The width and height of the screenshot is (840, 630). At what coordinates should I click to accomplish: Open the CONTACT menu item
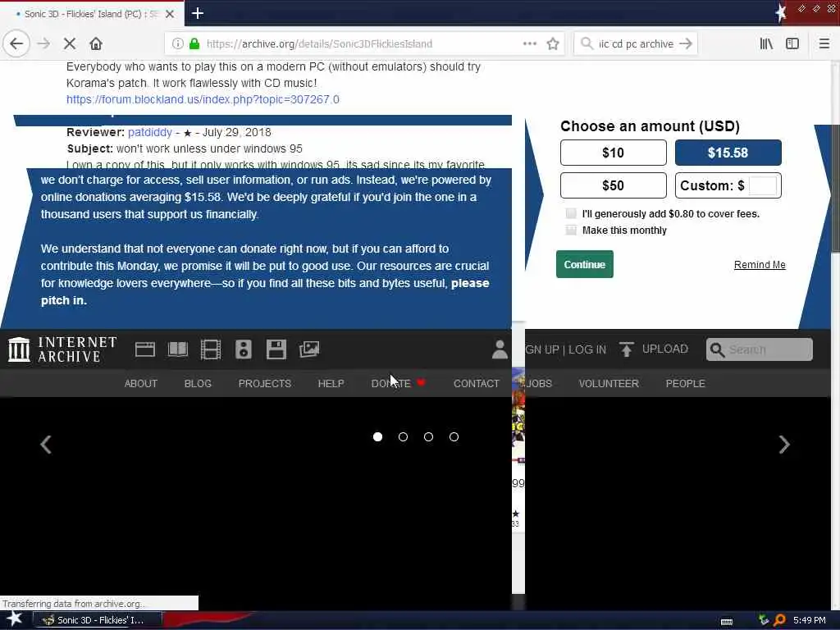point(477,384)
